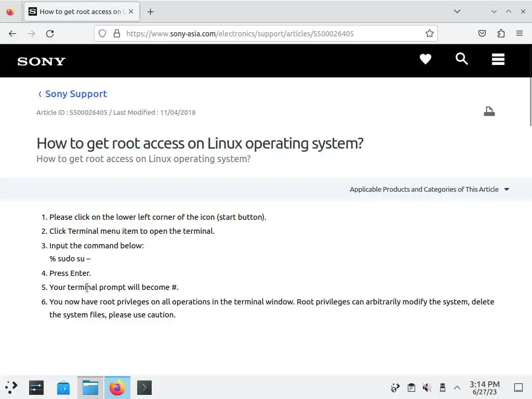Viewport: 532px width, 399px height.
Task: Launch Discover software center from taskbar
Action: (x=63, y=388)
